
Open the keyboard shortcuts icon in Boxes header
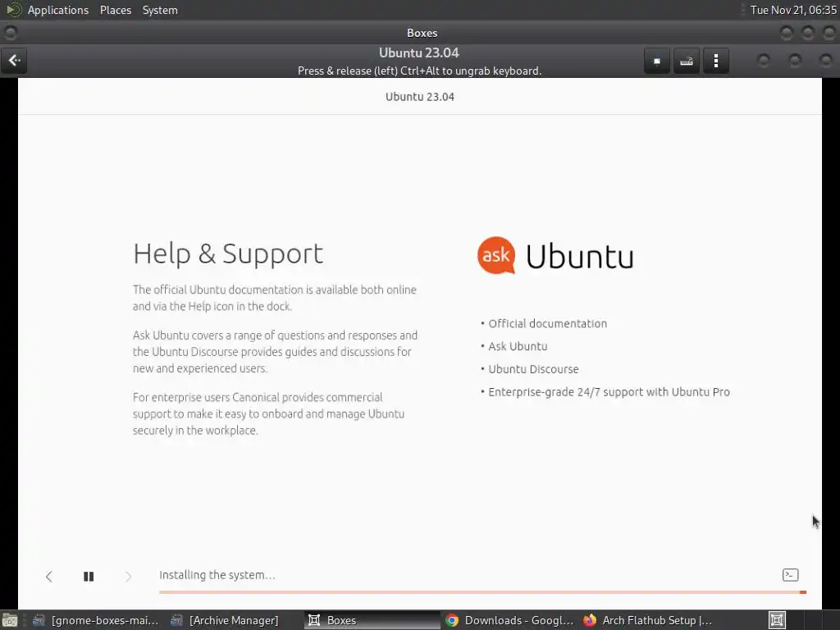687,61
